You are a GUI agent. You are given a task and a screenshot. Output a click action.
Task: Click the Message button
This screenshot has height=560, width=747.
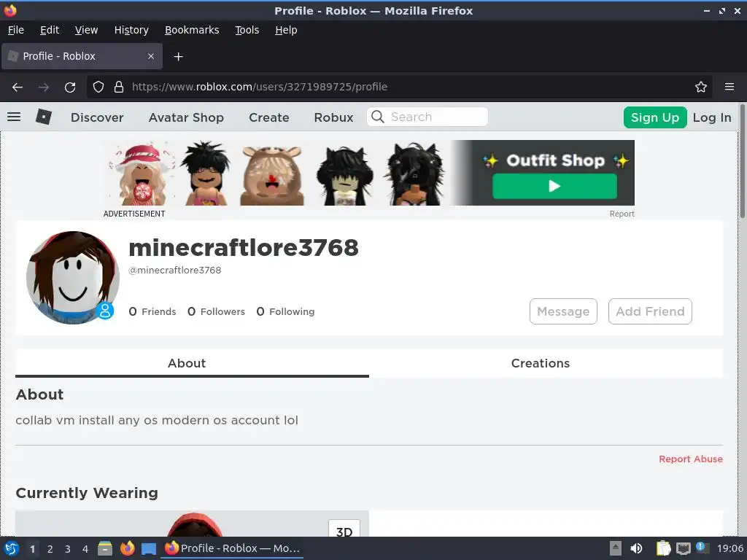pyautogui.click(x=563, y=311)
